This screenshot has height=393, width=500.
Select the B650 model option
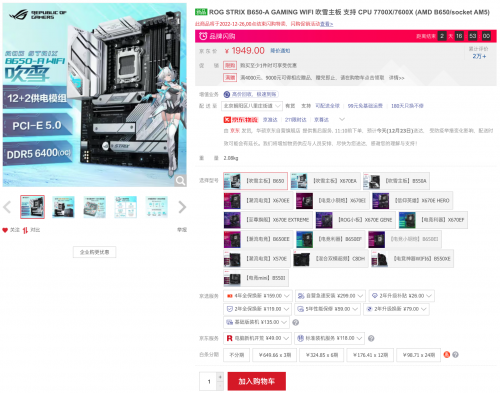pos(255,181)
